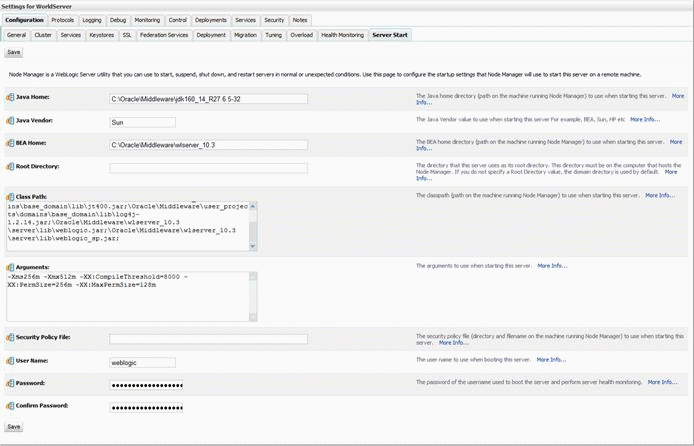Open More Info link for User Name
This screenshot has height=446, width=694.
pyautogui.click(x=551, y=360)
